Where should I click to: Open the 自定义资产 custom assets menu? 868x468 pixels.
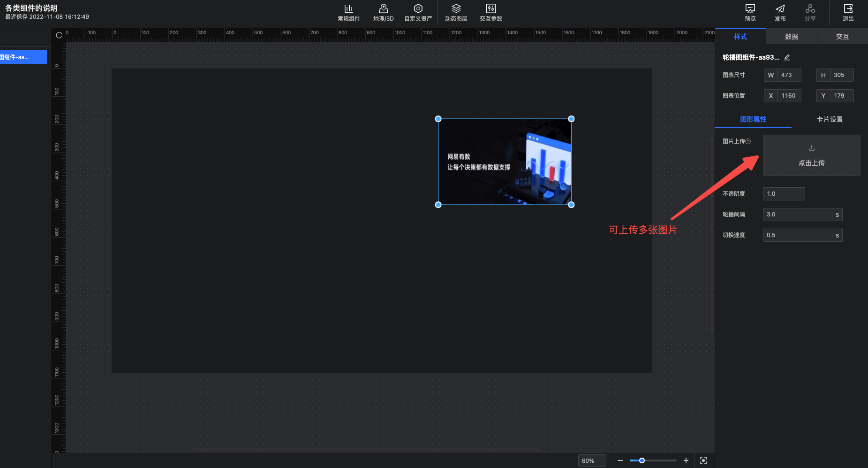[418, 13]
